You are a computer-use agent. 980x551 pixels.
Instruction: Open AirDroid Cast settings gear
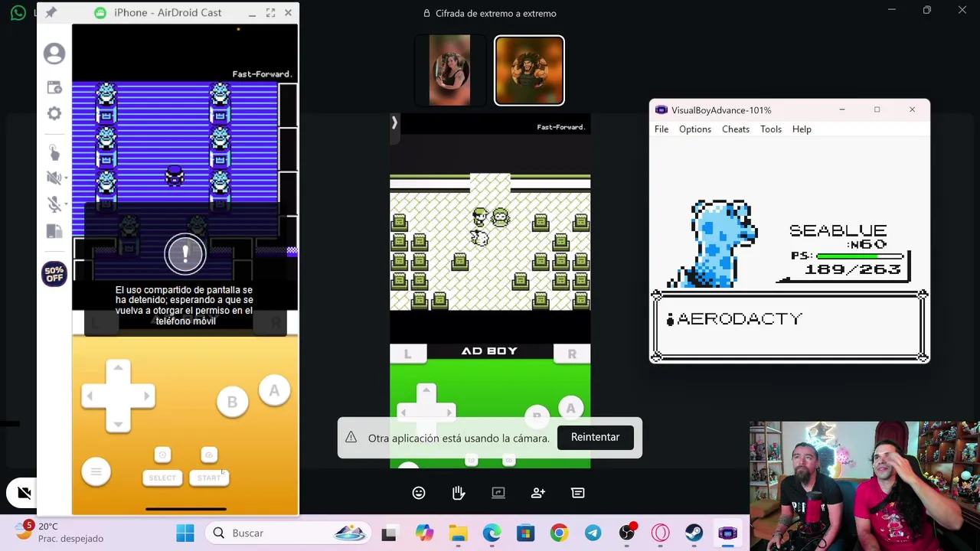(54, 113)
